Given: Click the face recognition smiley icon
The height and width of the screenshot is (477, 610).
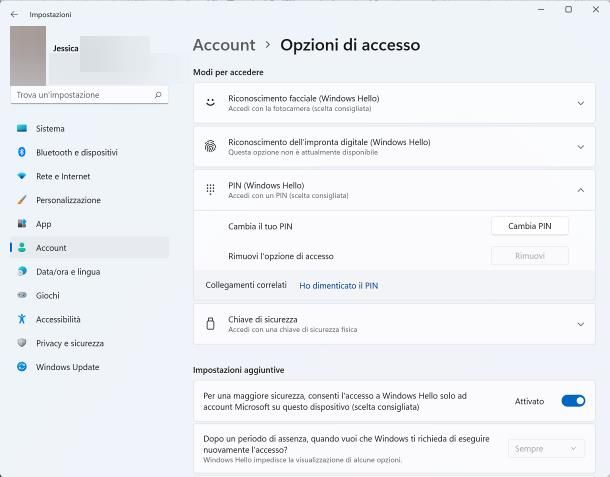Looking at the screenshot, I should click(x=210, y=103).
